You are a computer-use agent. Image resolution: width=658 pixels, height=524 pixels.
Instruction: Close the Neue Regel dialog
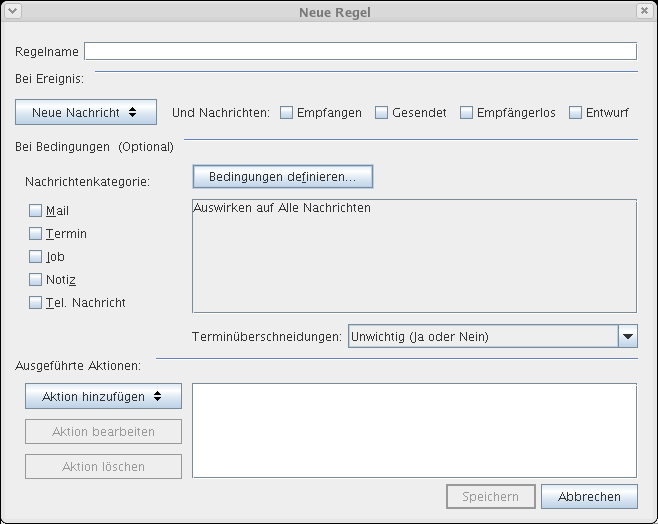click(644, 10)
